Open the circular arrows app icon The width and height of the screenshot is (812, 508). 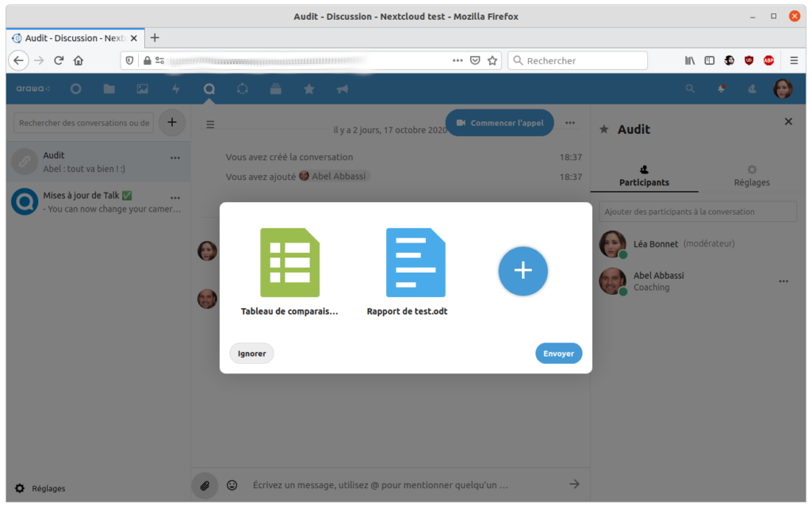coord(243,89)
